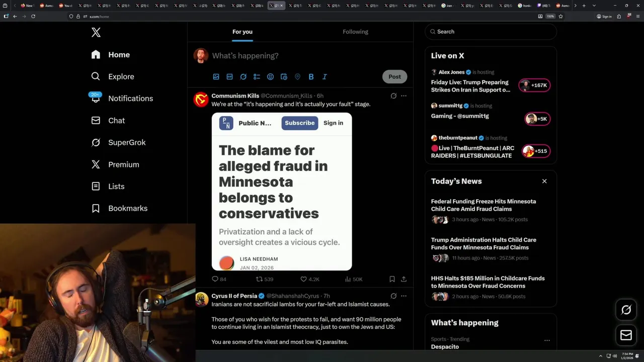The height and width of the screenshot is (362, 644).
Task: Add media image to post
Action: point(216,77)
